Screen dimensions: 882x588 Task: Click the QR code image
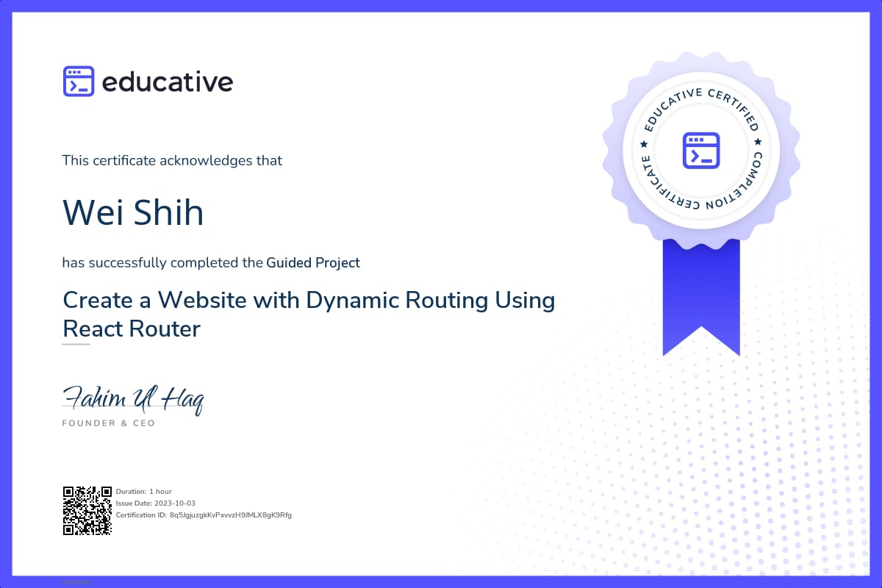pos(87,510)
